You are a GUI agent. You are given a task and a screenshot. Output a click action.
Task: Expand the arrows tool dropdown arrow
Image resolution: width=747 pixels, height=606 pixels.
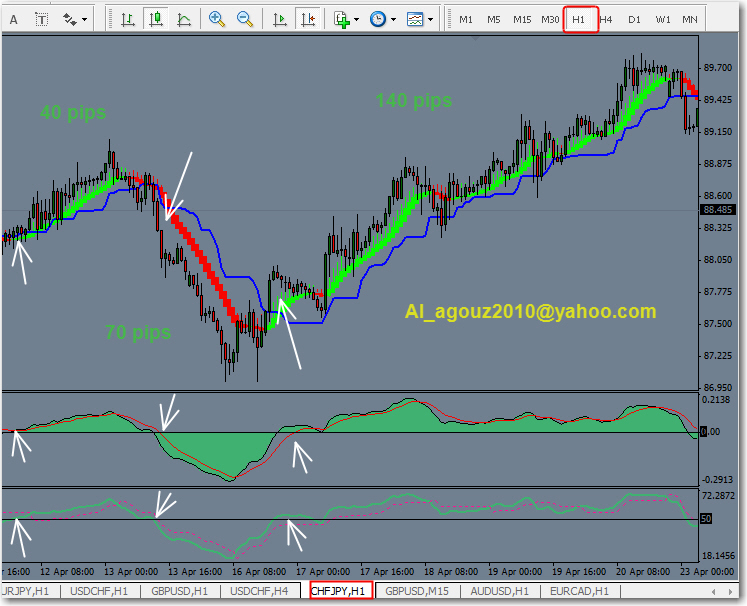tap(84, 20)
